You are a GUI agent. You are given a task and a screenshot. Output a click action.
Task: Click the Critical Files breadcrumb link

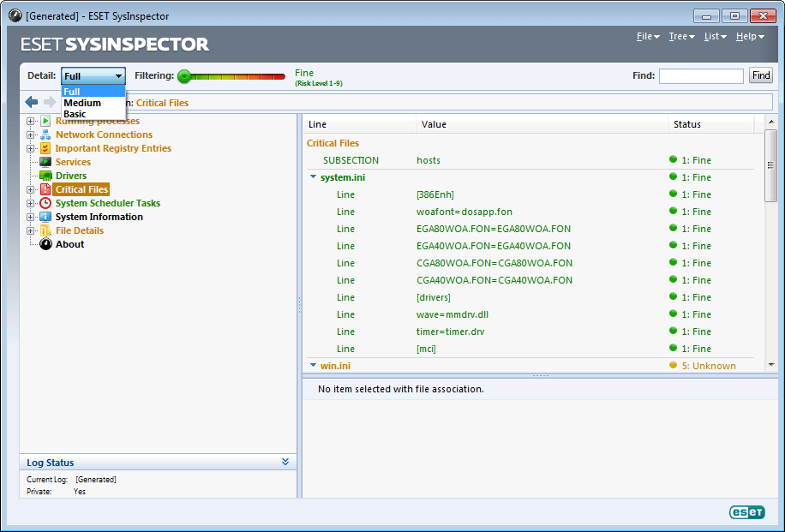point(162,103)
